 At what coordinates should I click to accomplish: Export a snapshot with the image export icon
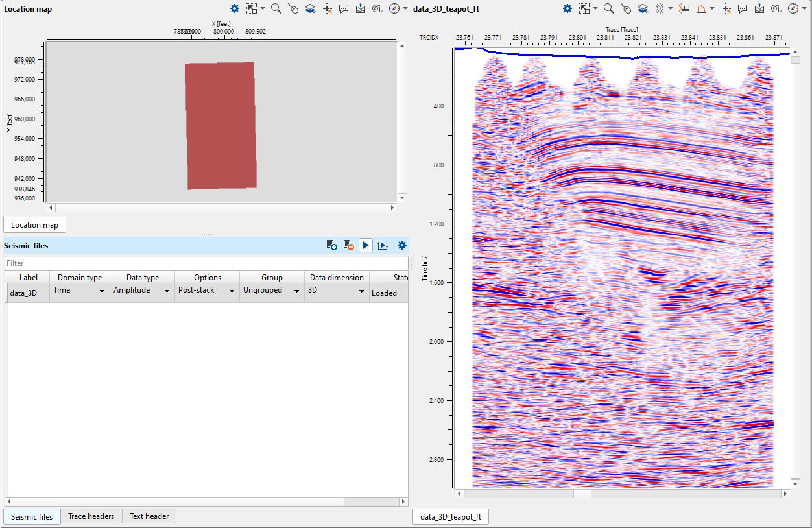(x=759, y=8)
